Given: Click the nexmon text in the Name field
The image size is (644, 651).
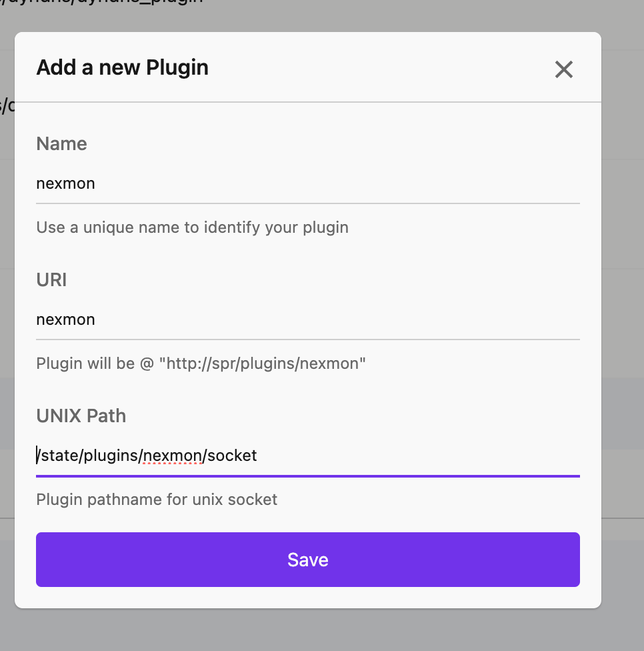Looking at the screenshot, I should click(x=65, y=183).
